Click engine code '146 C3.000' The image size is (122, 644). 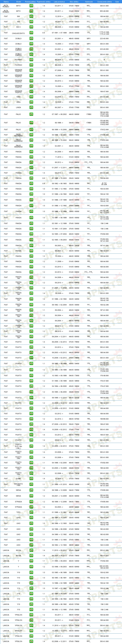[x=105, y=545]
